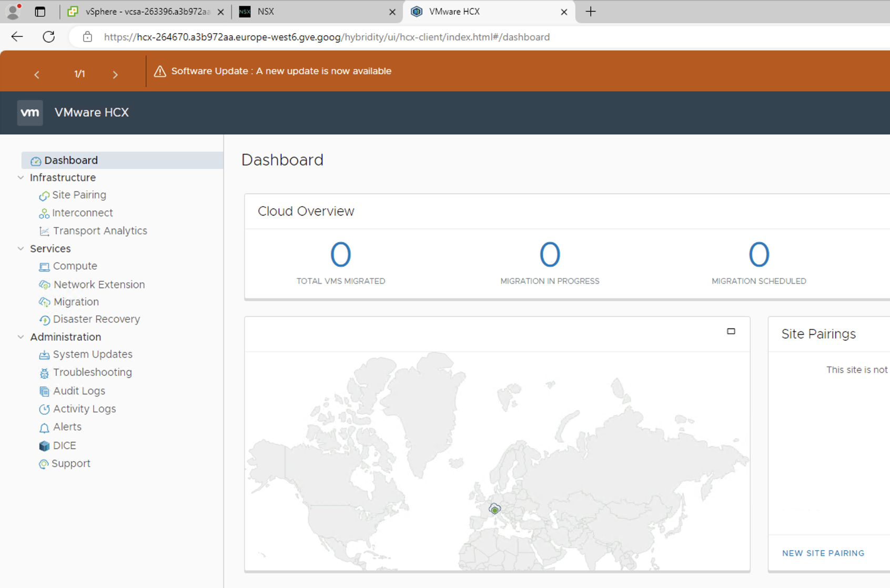Maximize the world map panel
The width and height of the screenshot is (890, 588).
click(731, 331)
